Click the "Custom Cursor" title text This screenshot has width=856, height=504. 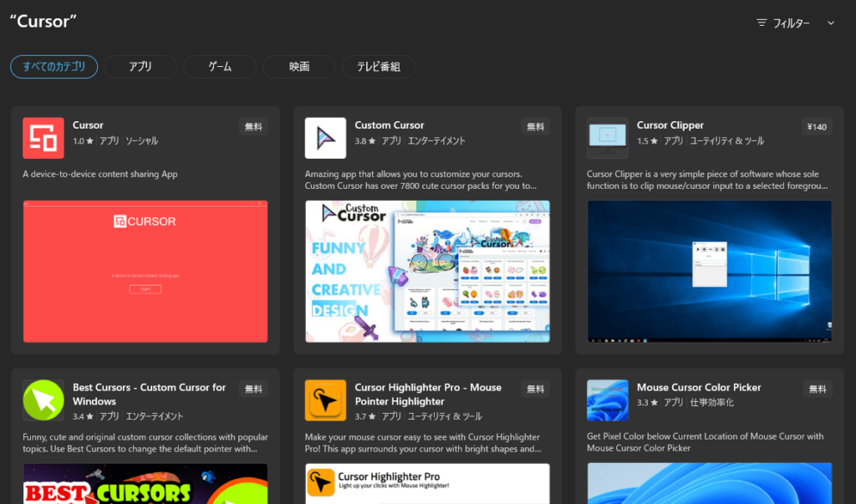click(390, 125)
